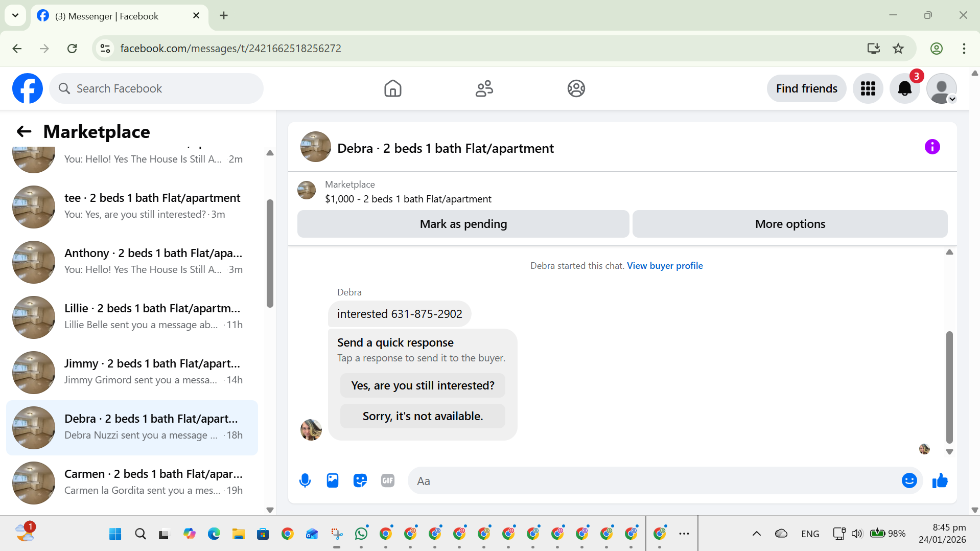This screenshot has width=980, height=551.
Task: Open the Friends icon in top navigation
Action: (x=484, y=88)
